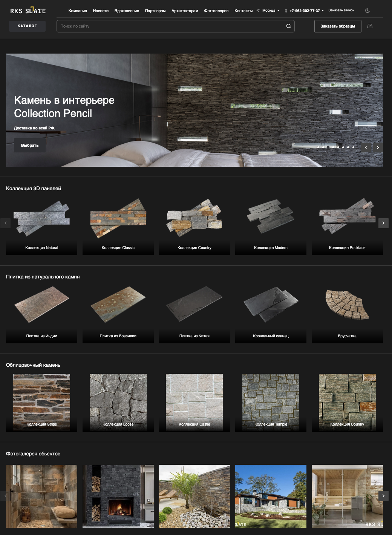Open Коллекция Country facing stone card
392x535 pixels.
347,403
